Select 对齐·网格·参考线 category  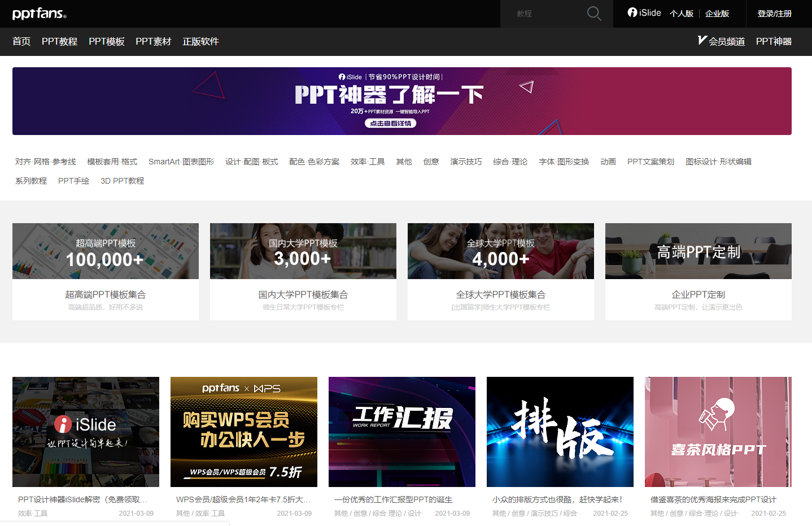tap(46, 162)
